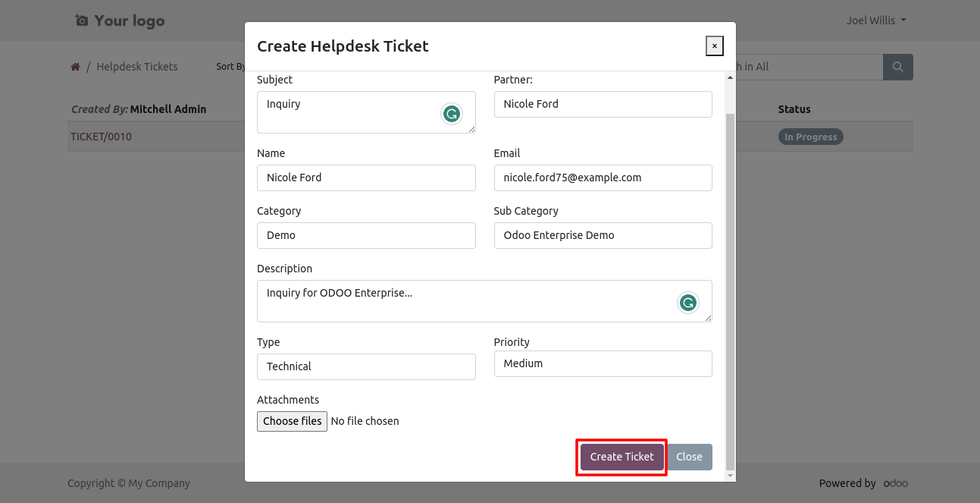
Task: Click the search magnifier button
Action: click(x=898, y=67)
